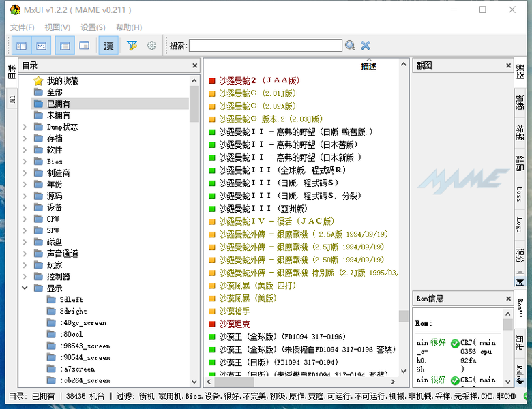Switch to the left vertical M1 tab
This screenshot has height=409, width=532.
pyautogui.click(x=12, y=99)
